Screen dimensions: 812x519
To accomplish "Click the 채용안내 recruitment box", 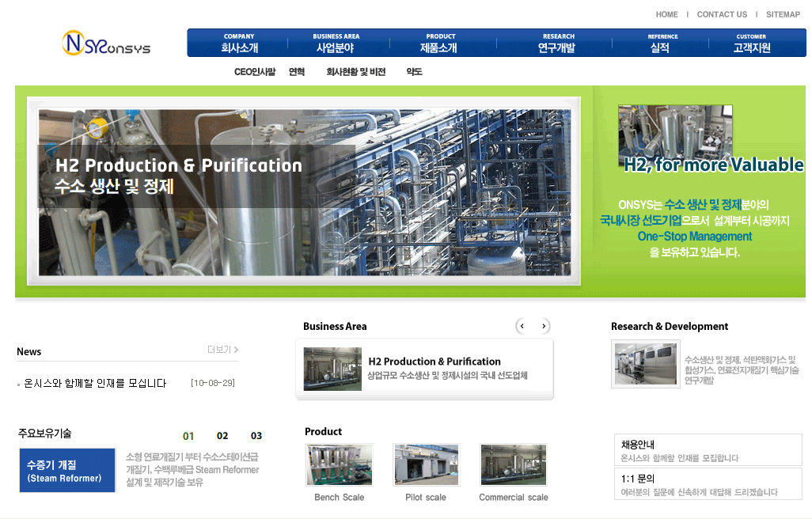I will tap(708, 449).
